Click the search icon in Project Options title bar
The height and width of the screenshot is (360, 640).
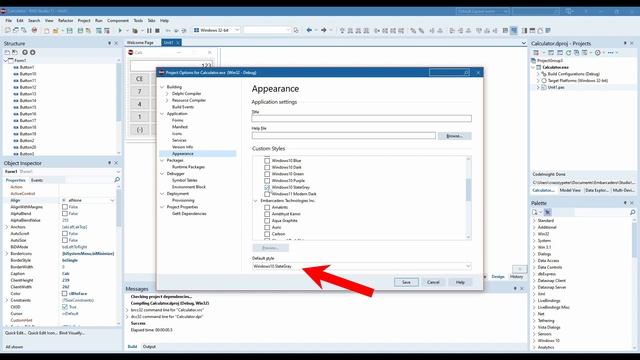pos(466,72)
